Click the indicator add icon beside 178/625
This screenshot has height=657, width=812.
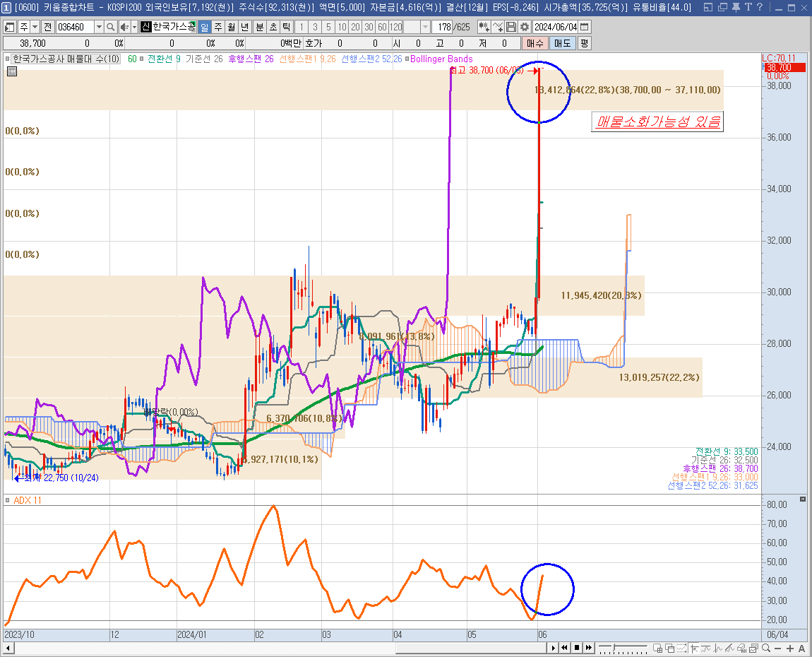tap(484, 27)
